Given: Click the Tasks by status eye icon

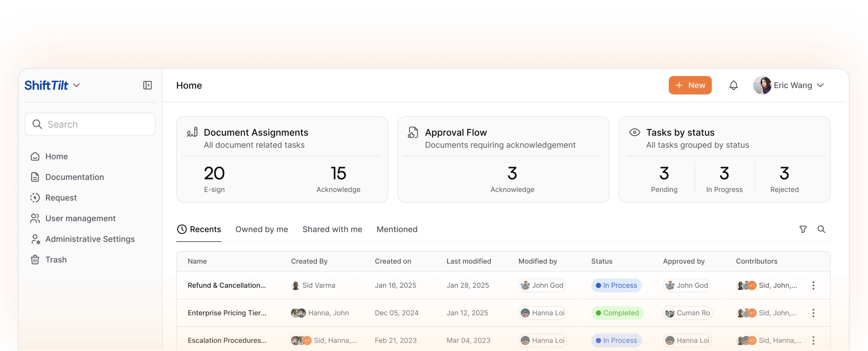Looking at the screenshot, I should pyautogui.click(x=635, y=132).
